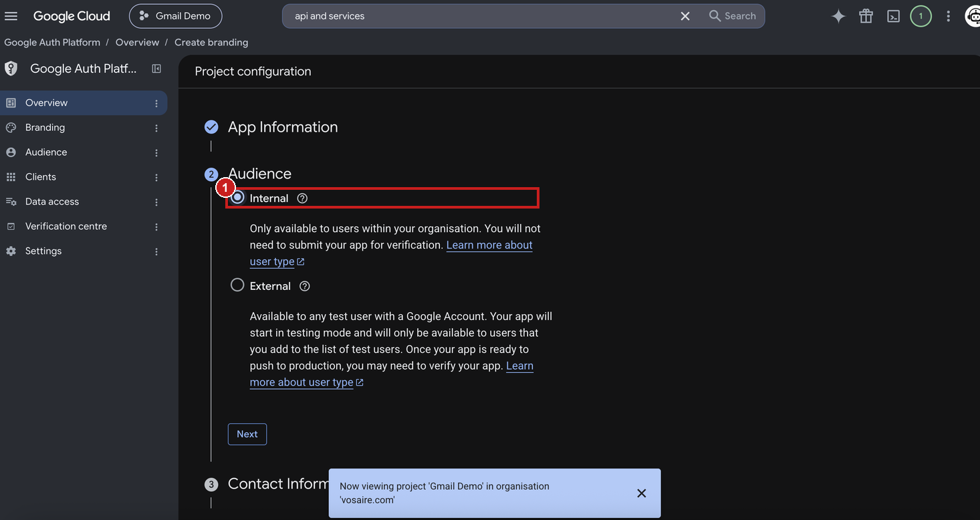Open the main navigation hamburger menu
The width and height of the screenshot is (980, 520).
click(x=11, y=16)
